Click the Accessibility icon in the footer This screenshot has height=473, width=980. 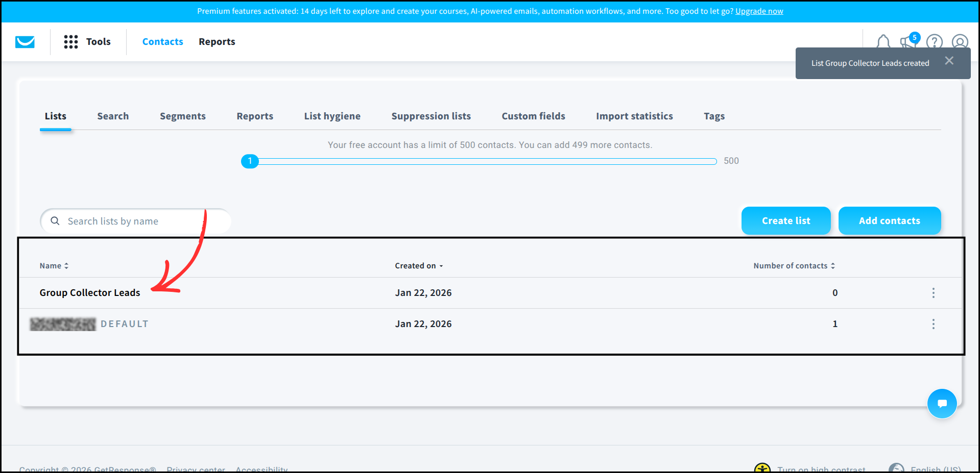[762, 467]
